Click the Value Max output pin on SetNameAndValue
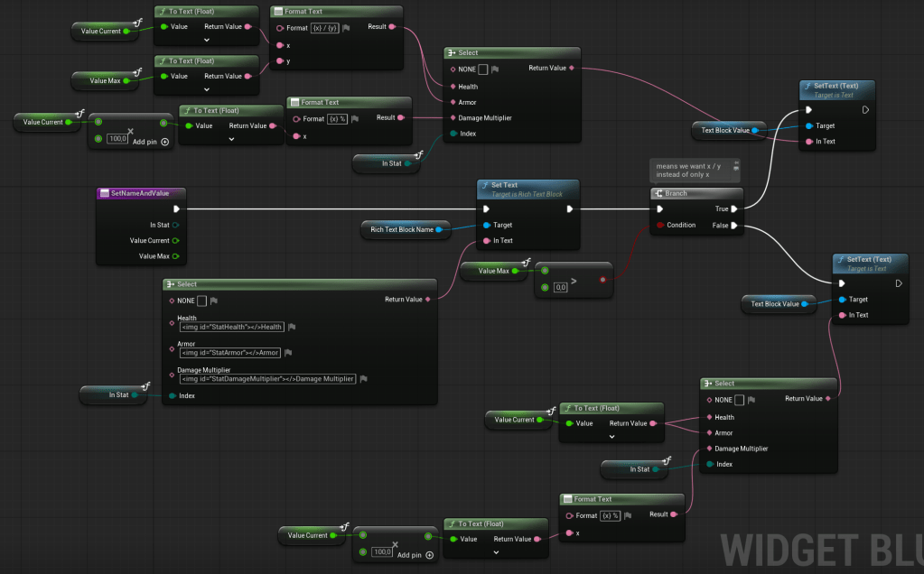This screenshot has width=924, height=574. point(176,256)
